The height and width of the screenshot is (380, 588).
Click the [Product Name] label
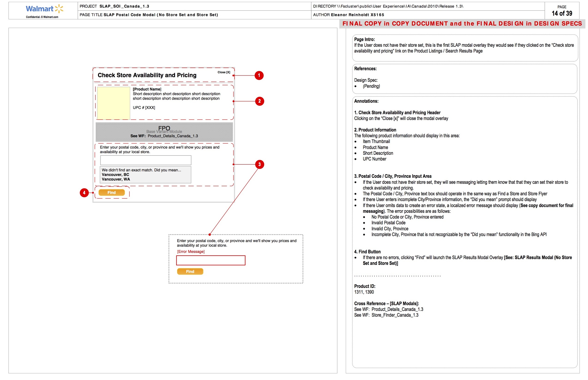(147, 89)
